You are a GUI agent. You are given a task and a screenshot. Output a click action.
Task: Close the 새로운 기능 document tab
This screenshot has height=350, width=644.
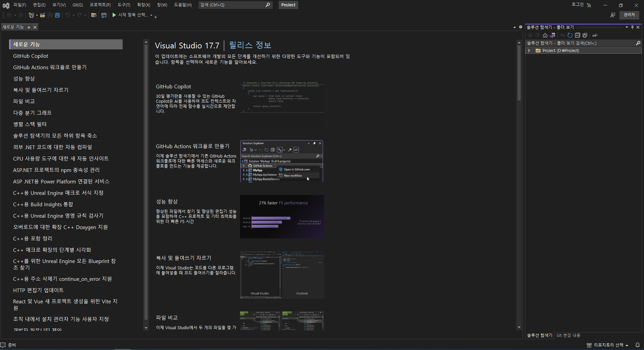pos(35,27)
